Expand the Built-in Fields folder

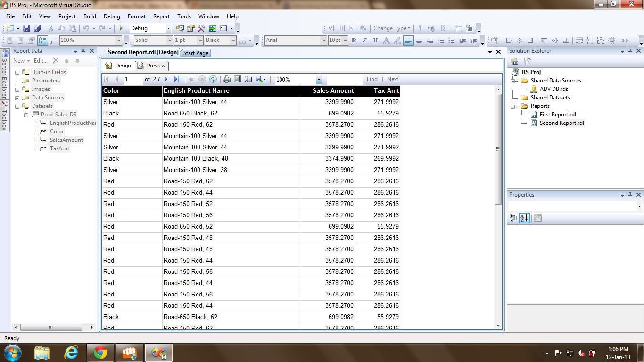[17, 72]
